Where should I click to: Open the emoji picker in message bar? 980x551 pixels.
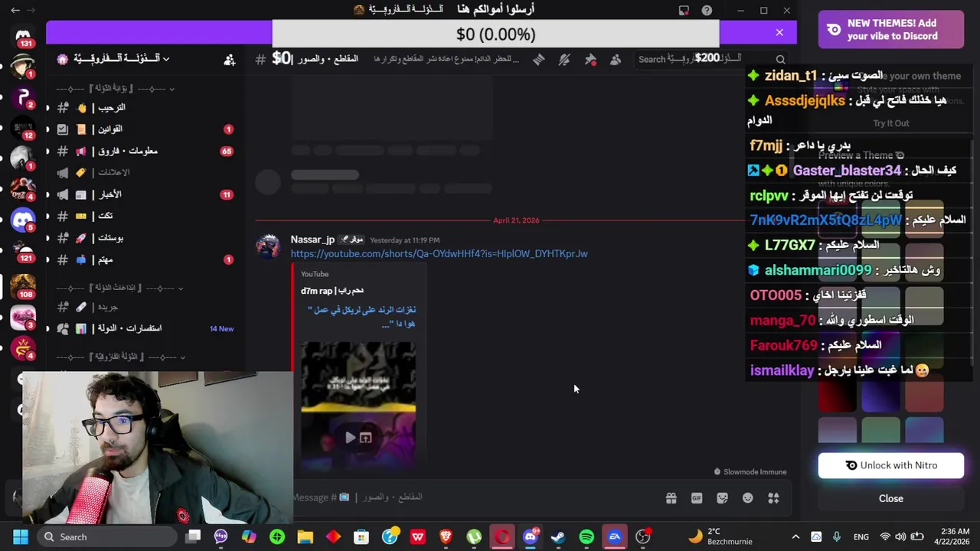pyautogui.click(x=748, y=498)
